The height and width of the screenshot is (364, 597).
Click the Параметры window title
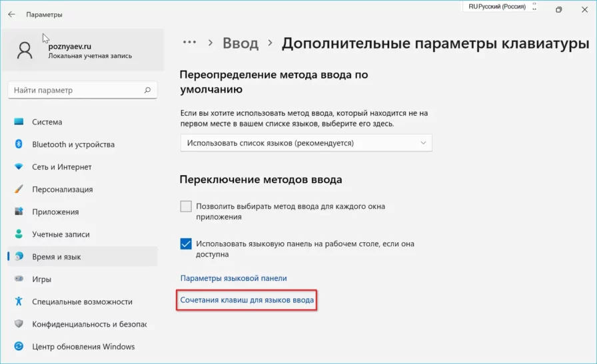tap(44, 15)
